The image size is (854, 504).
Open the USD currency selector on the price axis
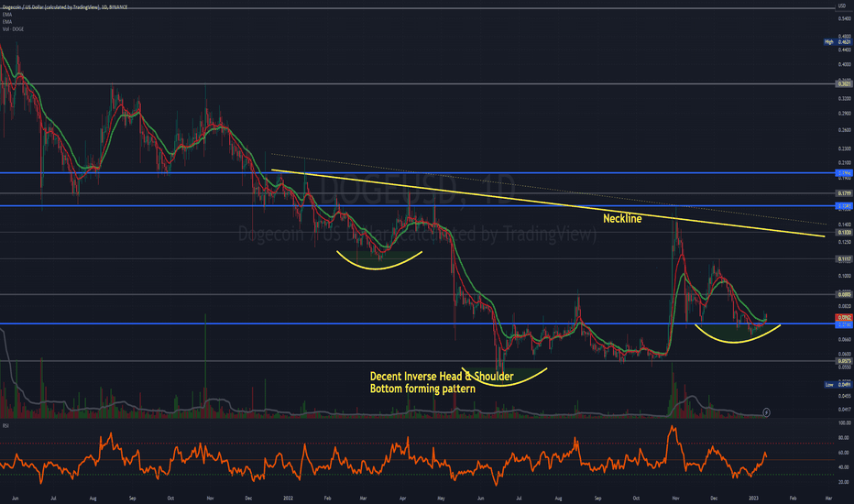pyautogui.click(x=841, y=6)
